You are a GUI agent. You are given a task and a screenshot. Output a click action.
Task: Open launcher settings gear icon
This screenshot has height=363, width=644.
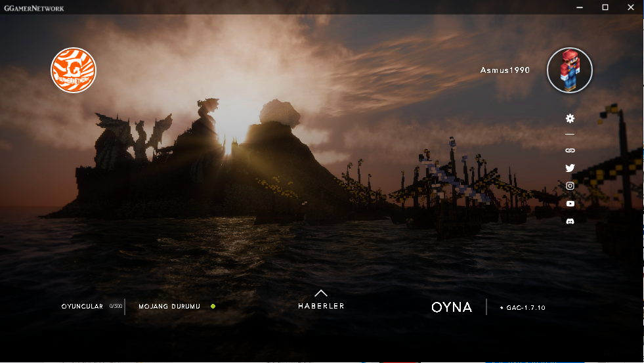570,119
